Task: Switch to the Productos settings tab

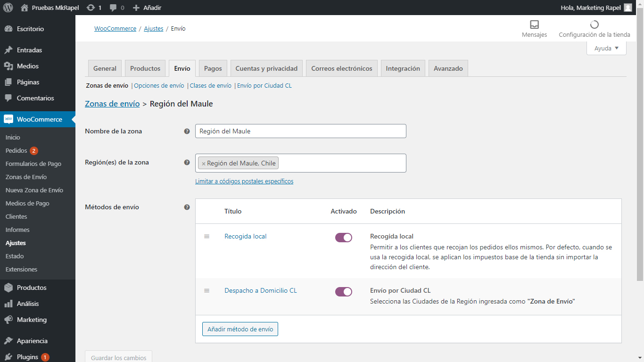Action: pyautogui.click(x=145, y=68)
